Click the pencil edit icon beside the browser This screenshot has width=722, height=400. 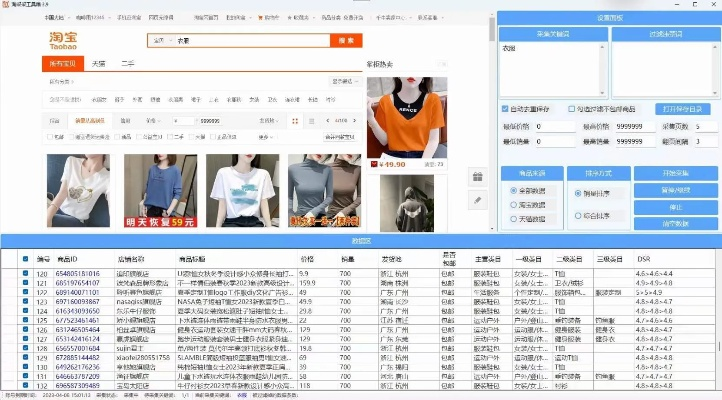pyautogui.click(x=477, y=200)
